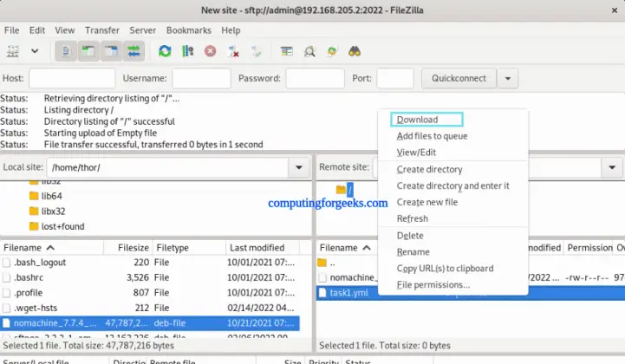Open the Site Manager icon

pos(13,51)
